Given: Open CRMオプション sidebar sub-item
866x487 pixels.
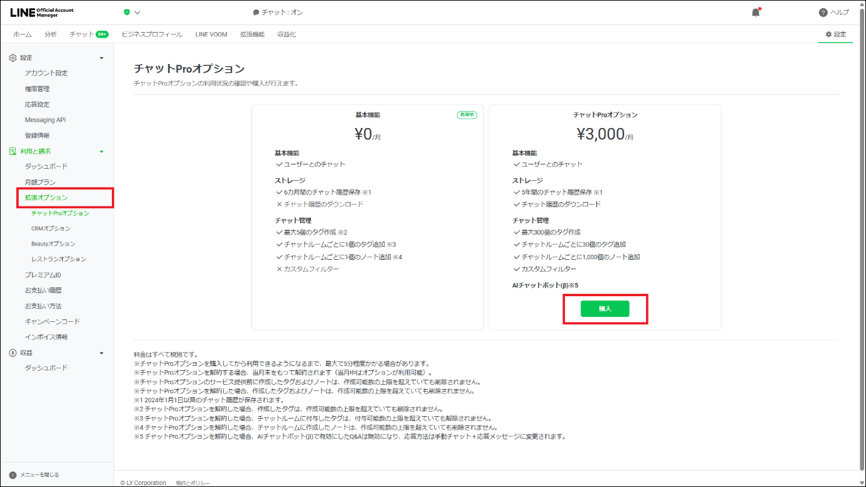Looking at the screenshot, I should coord(51,228).
